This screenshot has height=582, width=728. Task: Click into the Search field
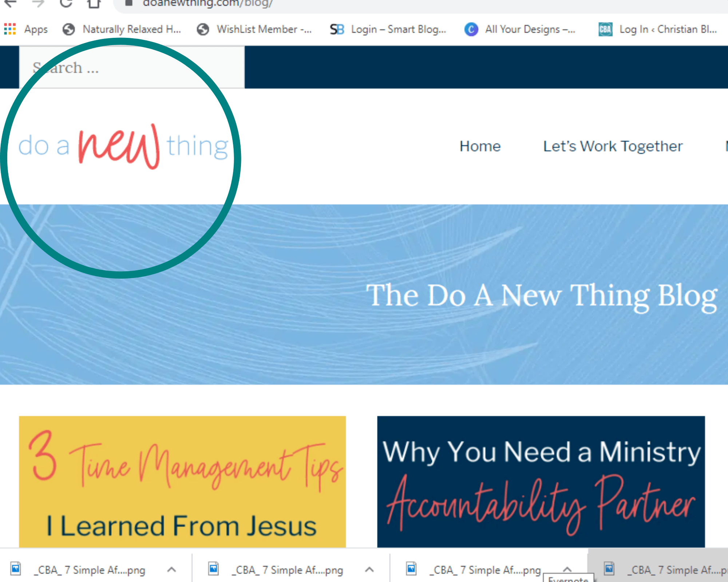click(x=132, y=67)
